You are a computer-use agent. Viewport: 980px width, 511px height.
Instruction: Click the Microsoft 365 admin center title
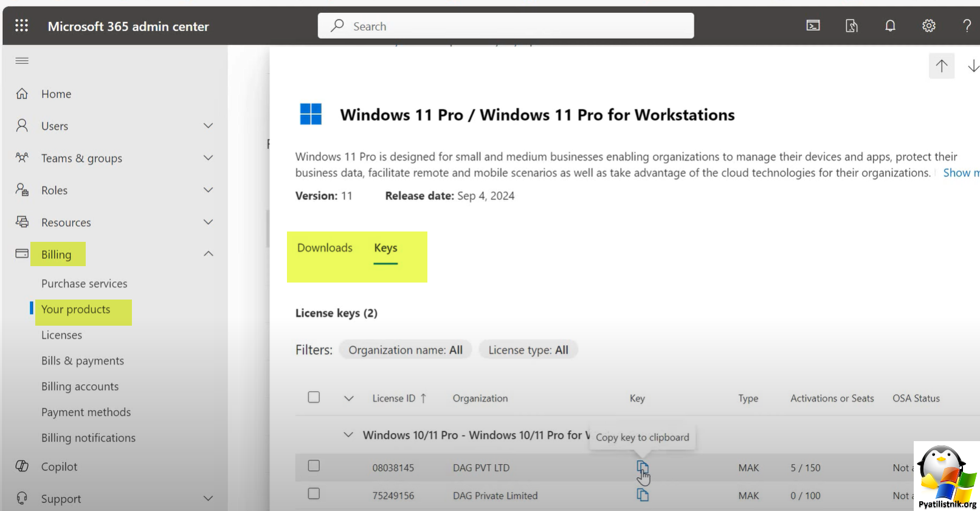pyautogui.click(x=128, y=26)
